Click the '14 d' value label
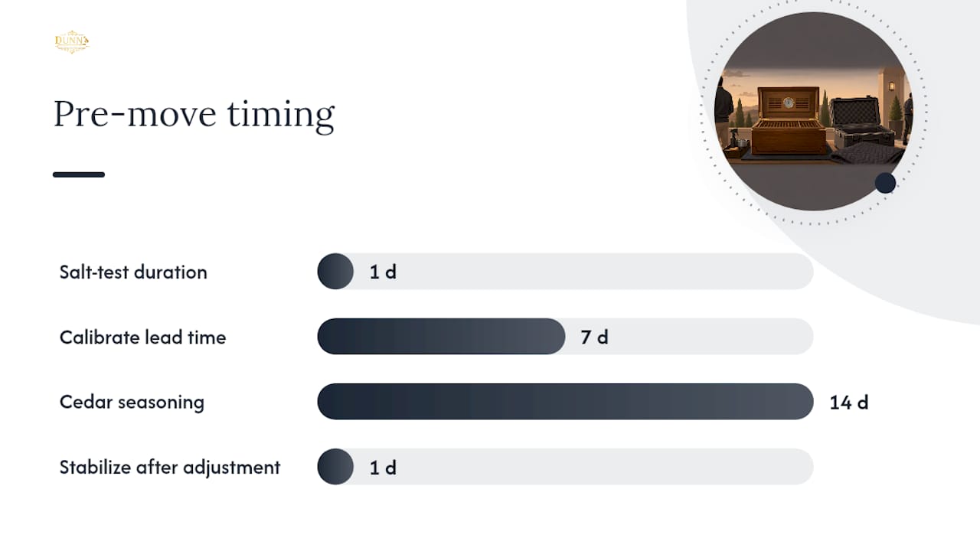Screen dimensions: 980x551 coord(849,402)
